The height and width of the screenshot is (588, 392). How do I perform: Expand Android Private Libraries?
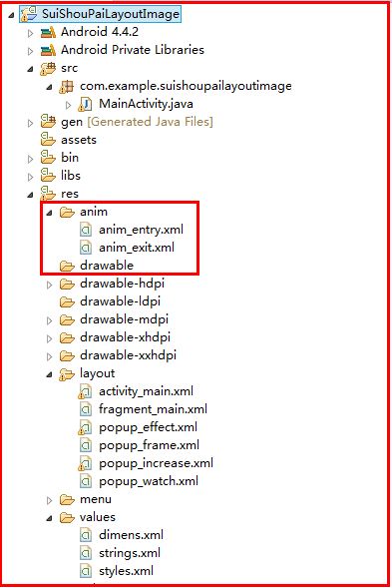click(30, 51)
